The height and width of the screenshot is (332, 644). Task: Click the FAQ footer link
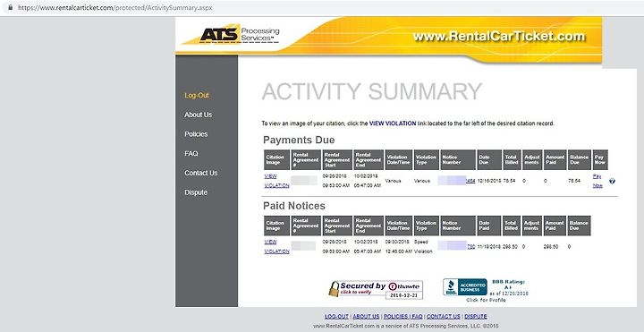pos(417,317)
